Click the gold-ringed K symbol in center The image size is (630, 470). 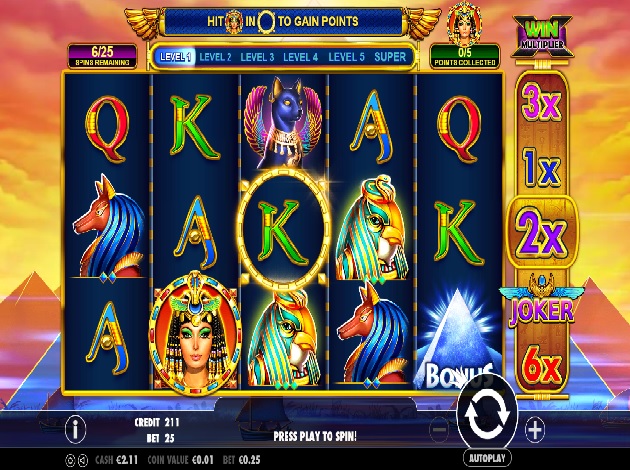[284, 230]
